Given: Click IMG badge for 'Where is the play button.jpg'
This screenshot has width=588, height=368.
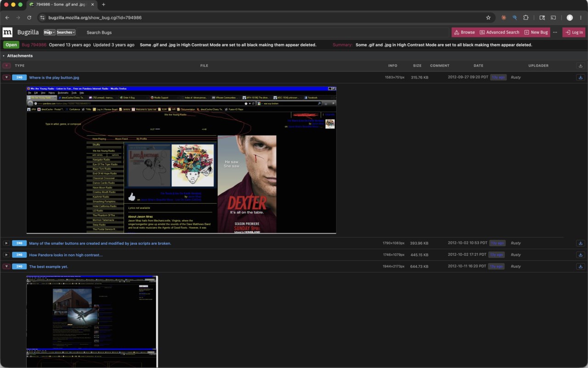Looking at the screenshot, I should tap(19, 77).
